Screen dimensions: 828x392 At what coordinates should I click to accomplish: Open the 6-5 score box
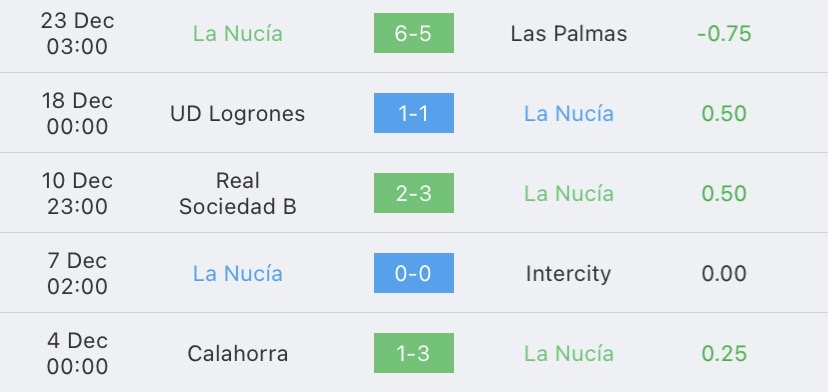(x=413, y=33)
